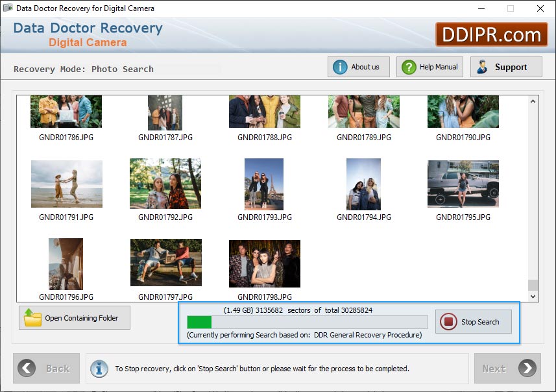Image resolution: width=556 pixels, height=392 pixels.
Task: Select the GNDR01792.JPG park photo thumbnail
Action: [x=165, y=184]
